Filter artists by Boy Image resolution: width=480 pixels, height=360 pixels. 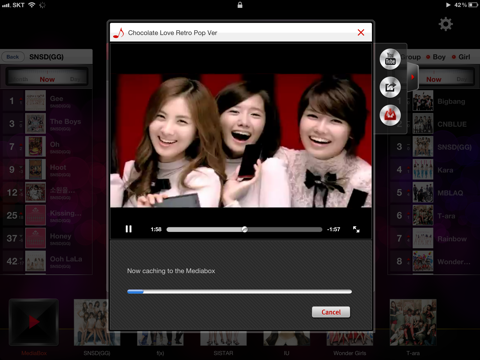tap(436, 57)
